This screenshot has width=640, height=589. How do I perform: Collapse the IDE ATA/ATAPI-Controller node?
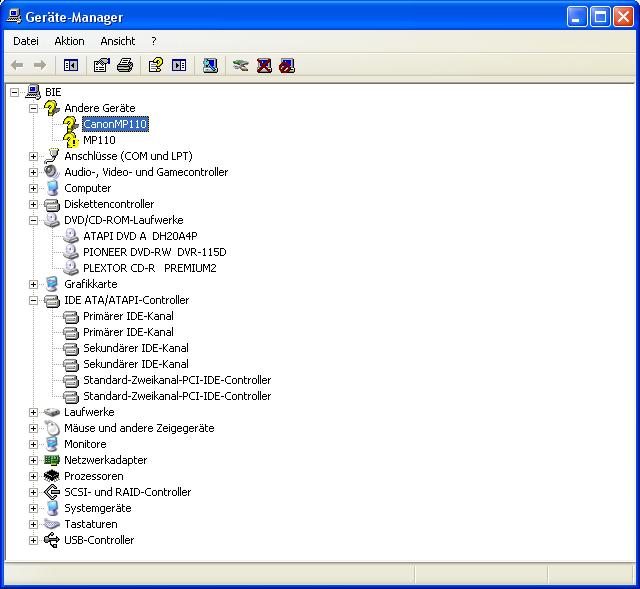33,300
